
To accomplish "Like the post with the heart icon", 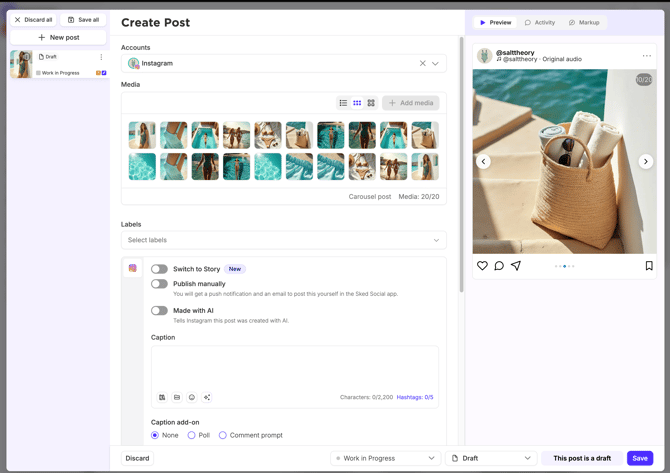I will pos(482,266).
